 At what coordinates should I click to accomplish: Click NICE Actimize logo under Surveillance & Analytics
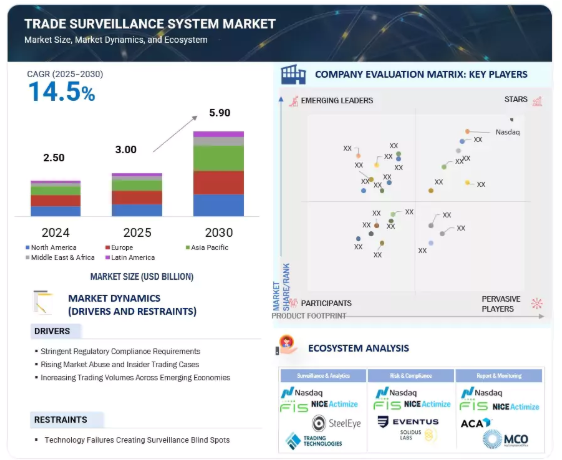334,404
